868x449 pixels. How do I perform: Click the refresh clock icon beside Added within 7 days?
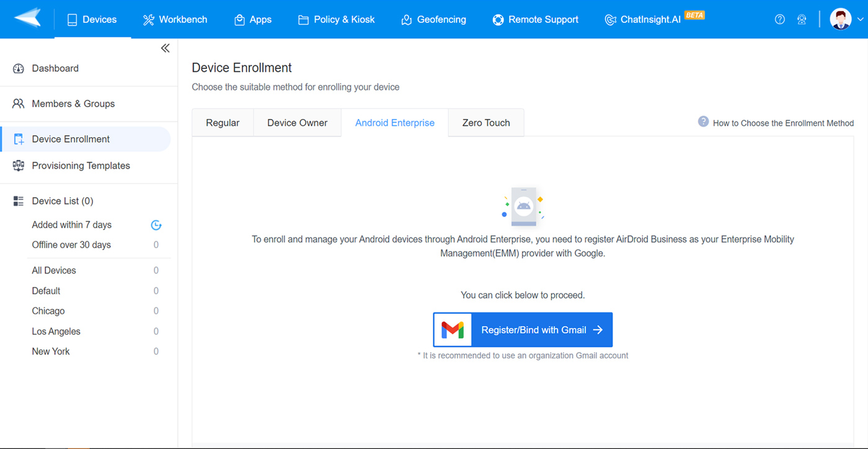coord(156,225)
